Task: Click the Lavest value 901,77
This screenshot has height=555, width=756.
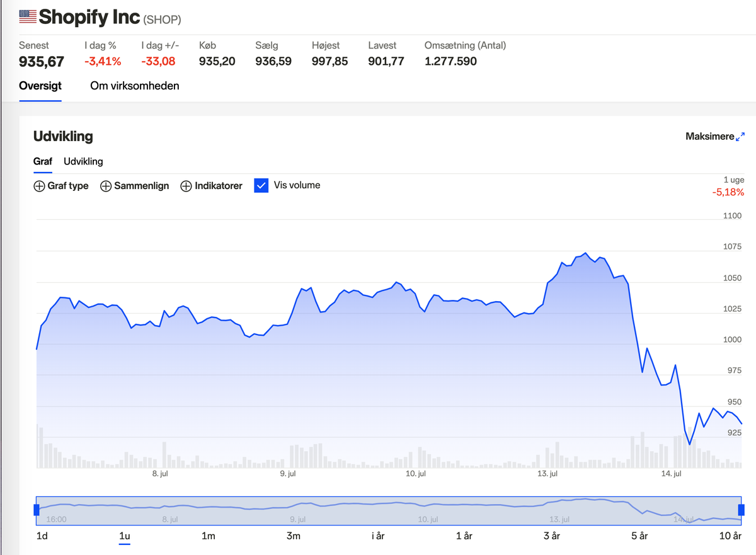Action: [x=386, y=61]
